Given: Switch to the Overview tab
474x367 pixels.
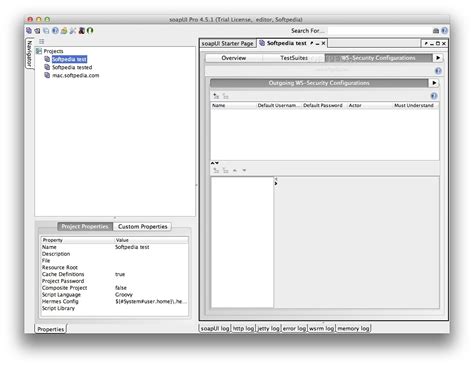Looking at the screenshot, I should coord(234,58).
